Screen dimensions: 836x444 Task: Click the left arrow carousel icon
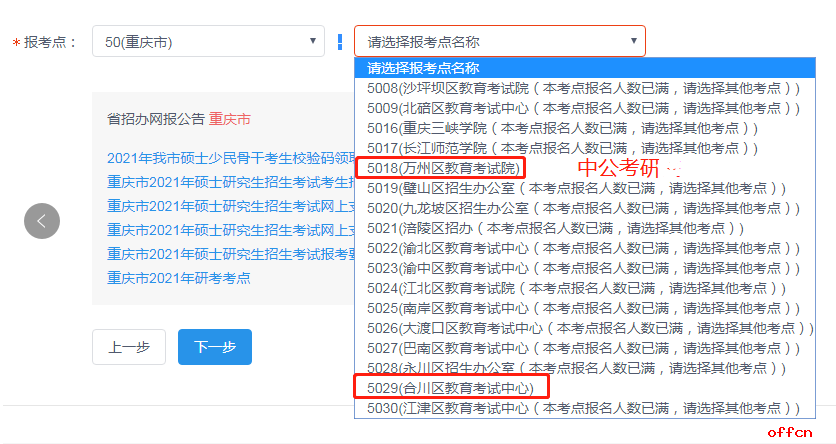pos(42,221)
